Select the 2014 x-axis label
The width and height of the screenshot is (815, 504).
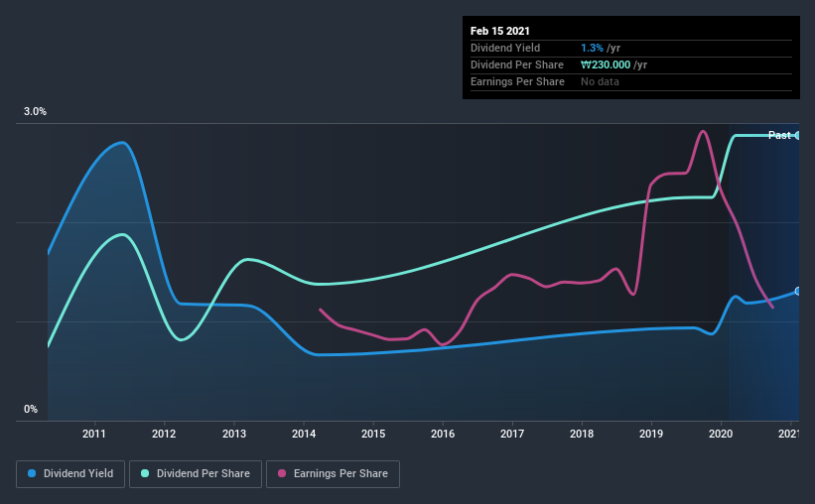pyautogui.click(x=304, y=434)
